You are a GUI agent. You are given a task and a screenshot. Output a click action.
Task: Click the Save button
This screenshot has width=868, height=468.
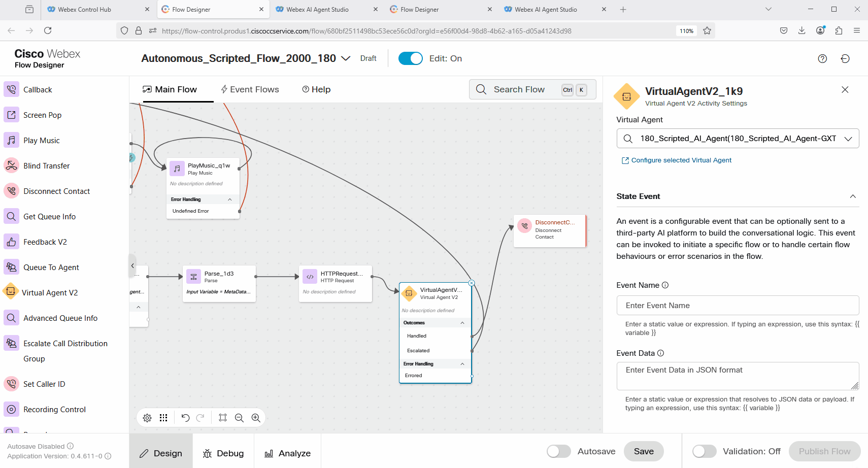644,451
